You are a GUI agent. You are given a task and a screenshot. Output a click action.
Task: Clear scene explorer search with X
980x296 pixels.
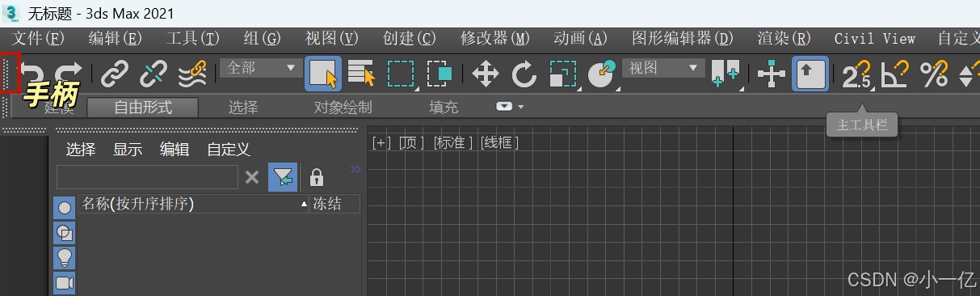(252, 177)
